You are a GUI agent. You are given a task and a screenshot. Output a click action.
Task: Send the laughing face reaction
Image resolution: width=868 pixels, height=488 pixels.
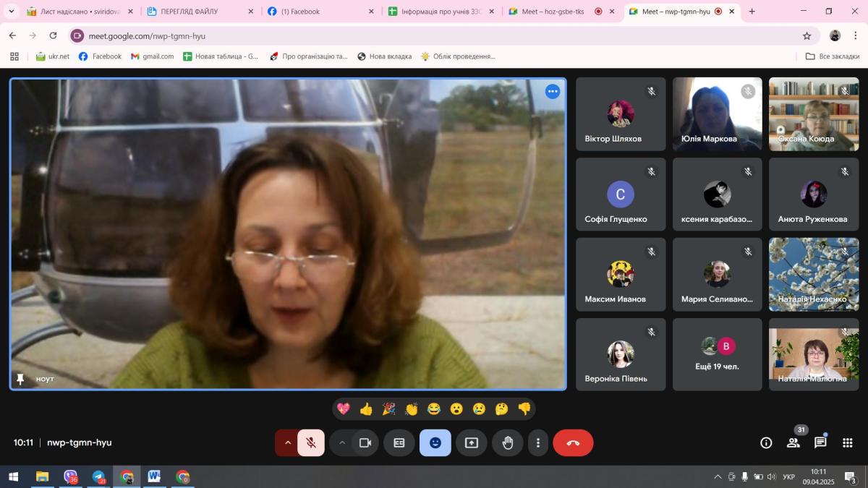pyautogui.click(x=433, y=409)
